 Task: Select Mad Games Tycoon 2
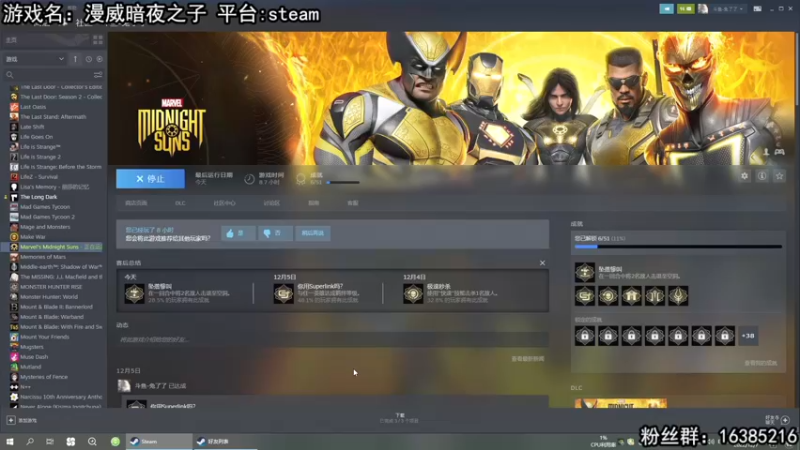pos(47,217)
